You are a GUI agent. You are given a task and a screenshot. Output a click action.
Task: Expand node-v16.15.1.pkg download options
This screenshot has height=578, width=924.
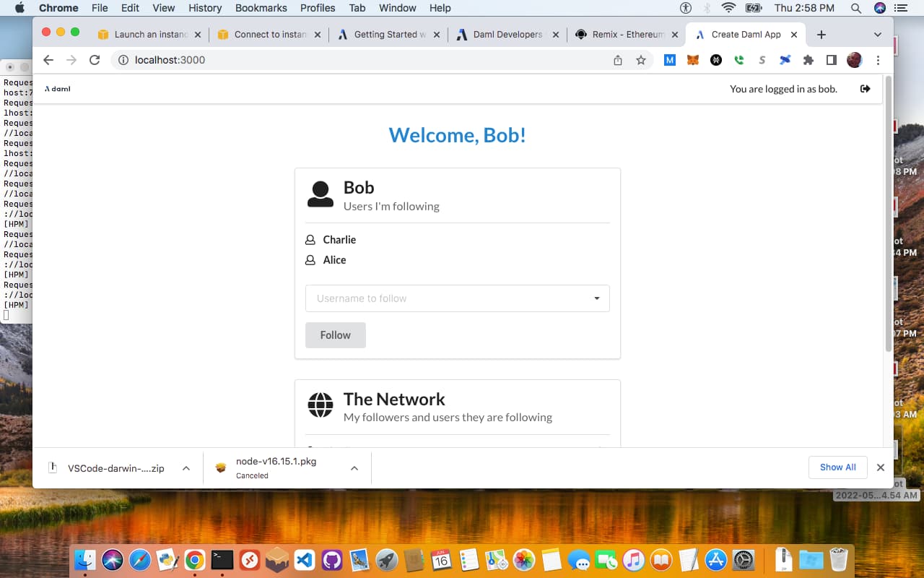(x=354, y=468)
